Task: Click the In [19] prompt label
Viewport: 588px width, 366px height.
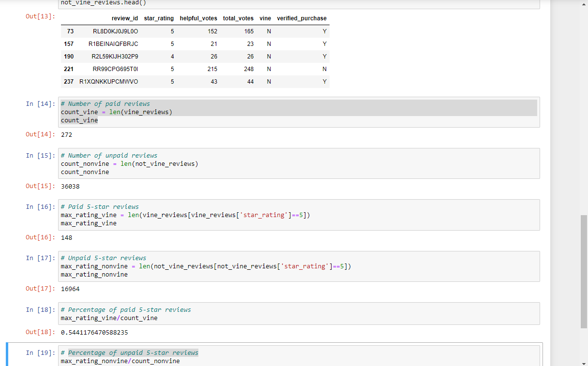Action: pos(40,352)
